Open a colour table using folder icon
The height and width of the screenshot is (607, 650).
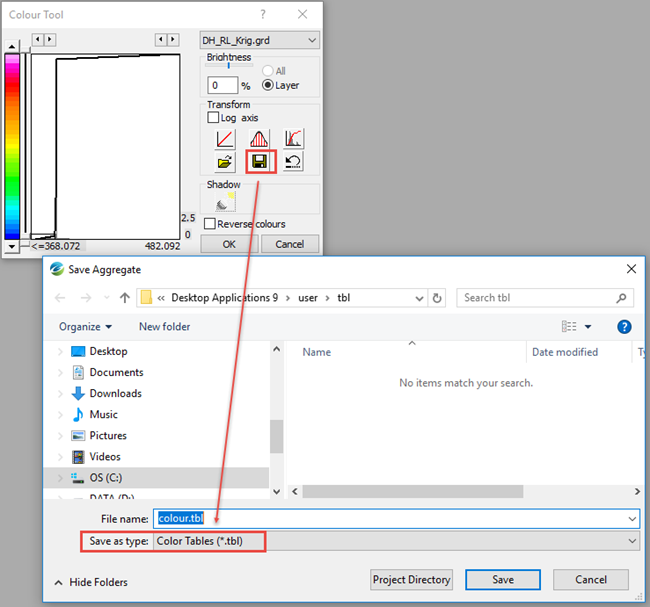(x=226, y=162)
